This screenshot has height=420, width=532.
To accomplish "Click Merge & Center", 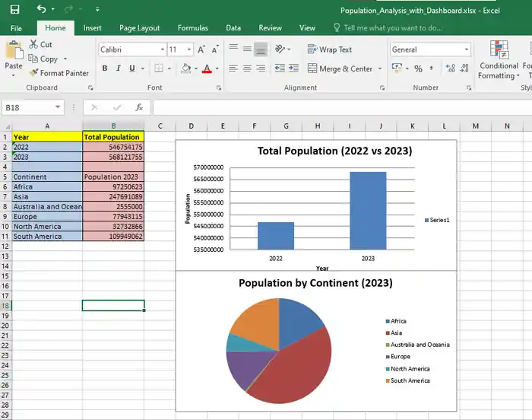I will tap(340, 68).
